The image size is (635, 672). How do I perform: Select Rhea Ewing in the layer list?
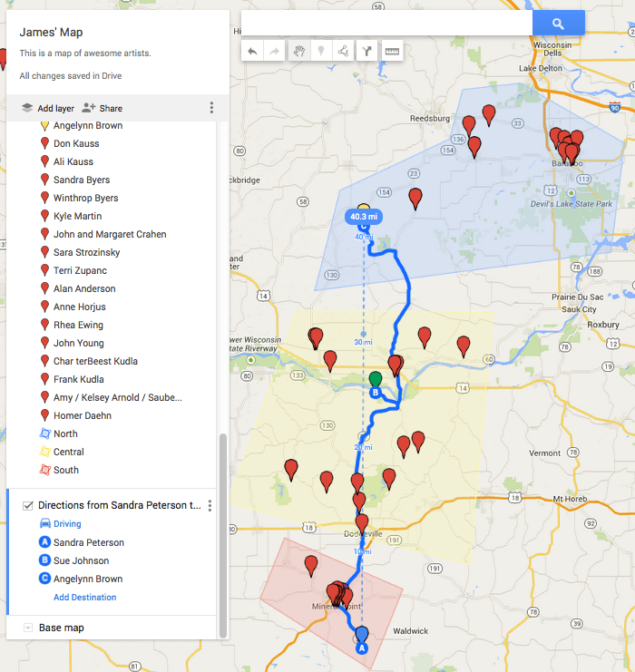78,325
